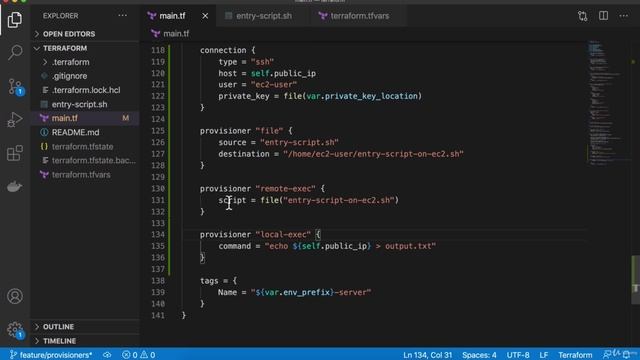This screenshot has width=640, height=360.
Task: Open the Search view icon
Action: (15, 52)
